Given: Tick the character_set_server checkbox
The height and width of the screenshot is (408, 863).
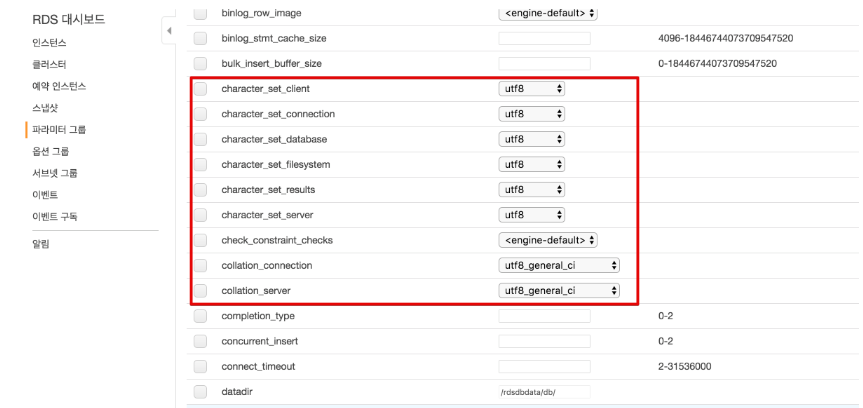Looking at the screenshot, I should pos(200,215).
